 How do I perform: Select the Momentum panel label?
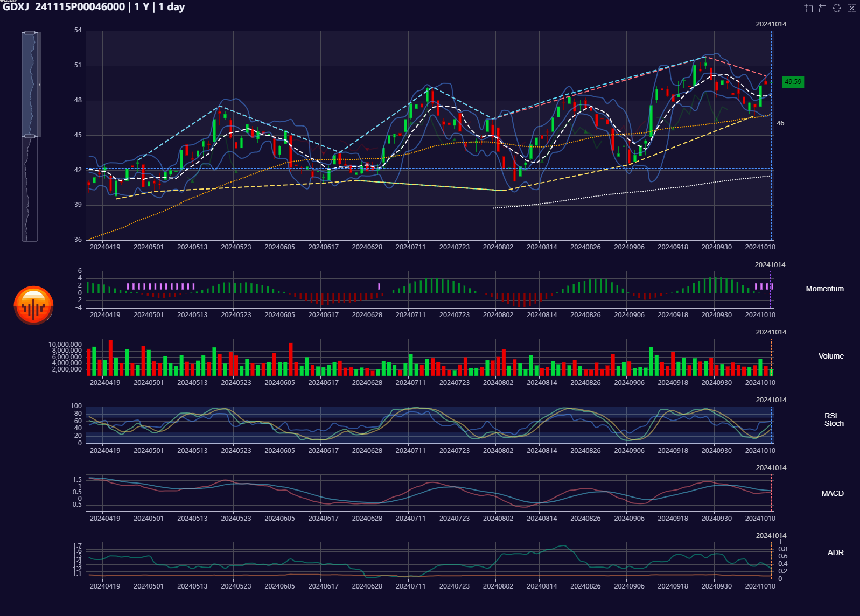coord(824,289)
